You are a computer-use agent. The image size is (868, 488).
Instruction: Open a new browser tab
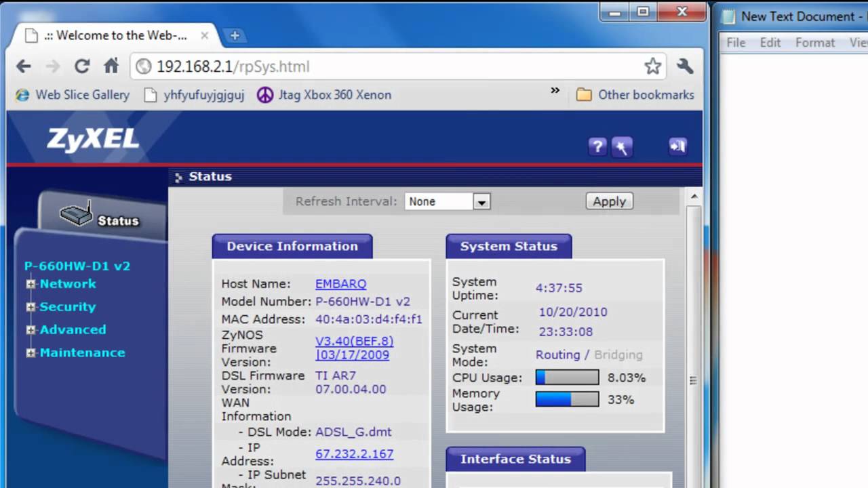235,36
